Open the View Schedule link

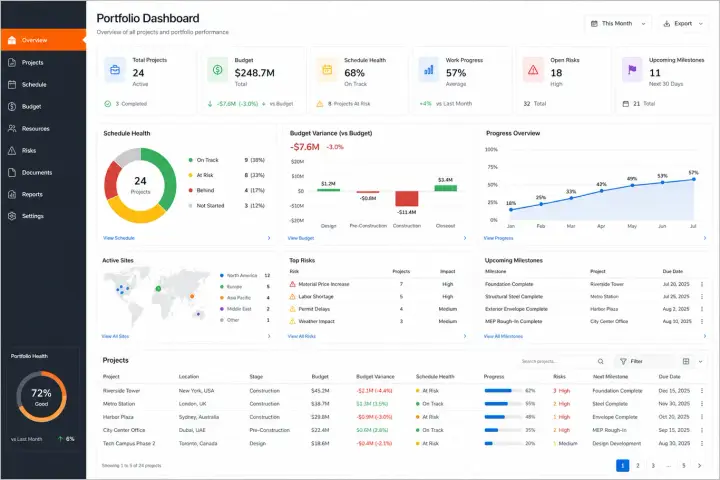[x=119, y=238]
